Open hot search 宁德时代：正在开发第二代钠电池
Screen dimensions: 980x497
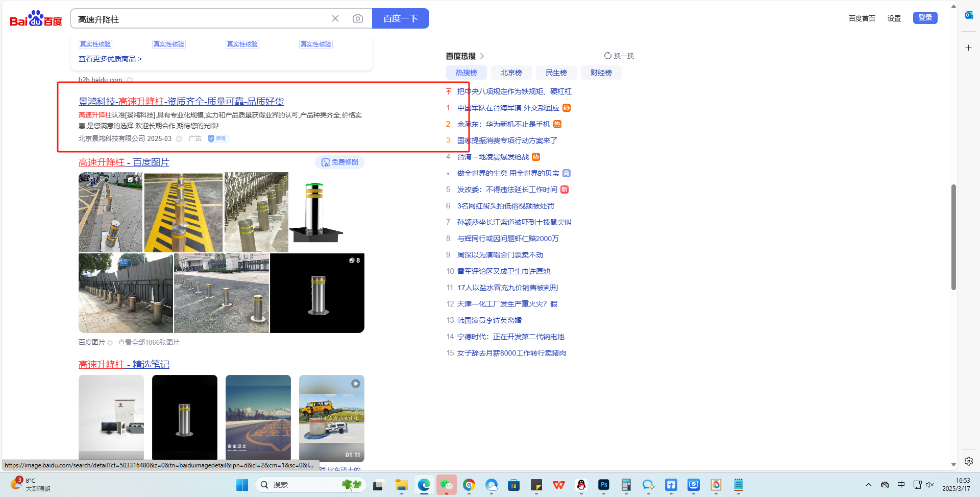[511, 337]
